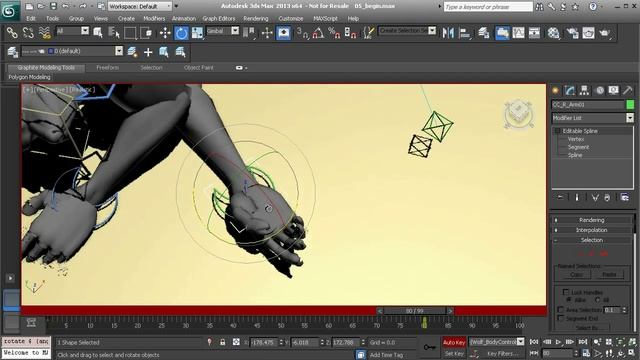Toggle Set Key mode button

[x=454, y=353]
